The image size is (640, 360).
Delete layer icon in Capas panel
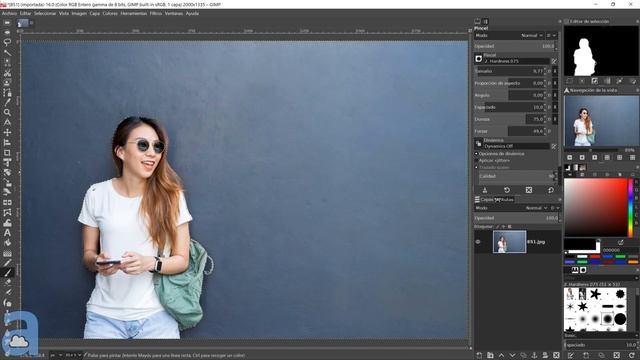[x=556, y=356]
